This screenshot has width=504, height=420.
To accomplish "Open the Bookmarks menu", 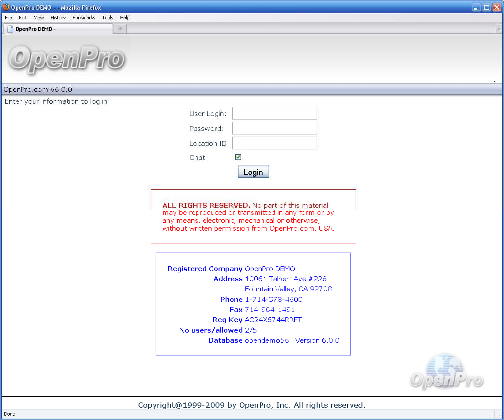I will (x=84, y=18).
